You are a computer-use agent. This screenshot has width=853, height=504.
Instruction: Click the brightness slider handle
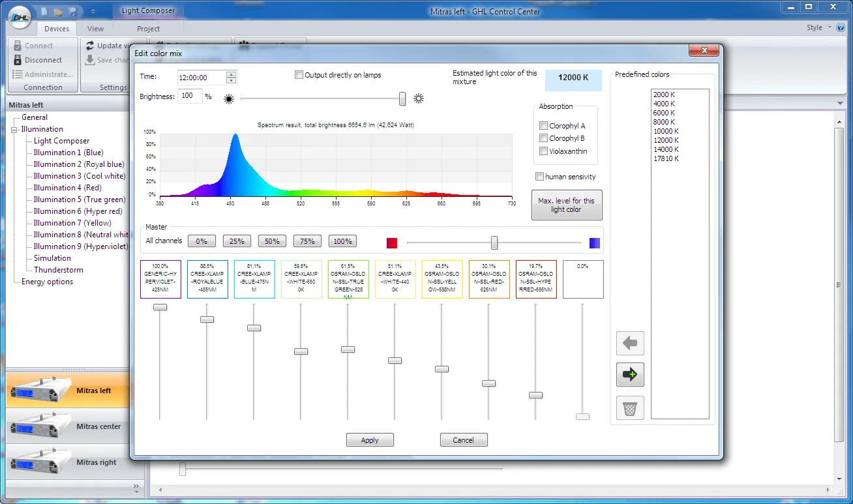(402, 98)
